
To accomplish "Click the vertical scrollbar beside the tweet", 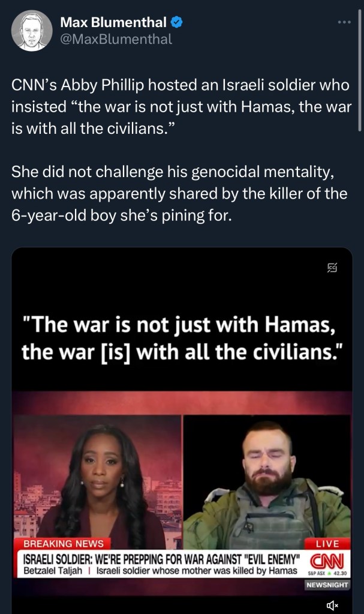I will tap(359, 70).
